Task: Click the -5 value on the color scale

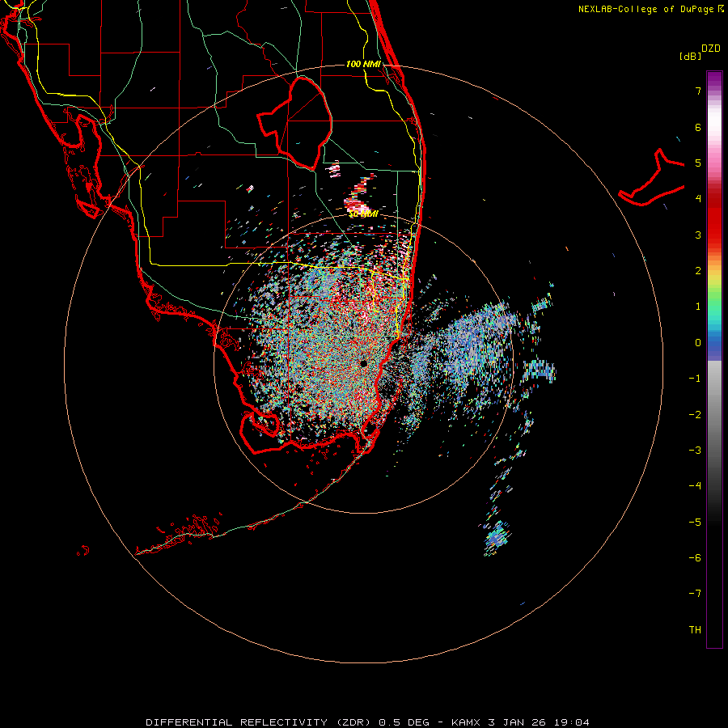Action: [695, 523]
